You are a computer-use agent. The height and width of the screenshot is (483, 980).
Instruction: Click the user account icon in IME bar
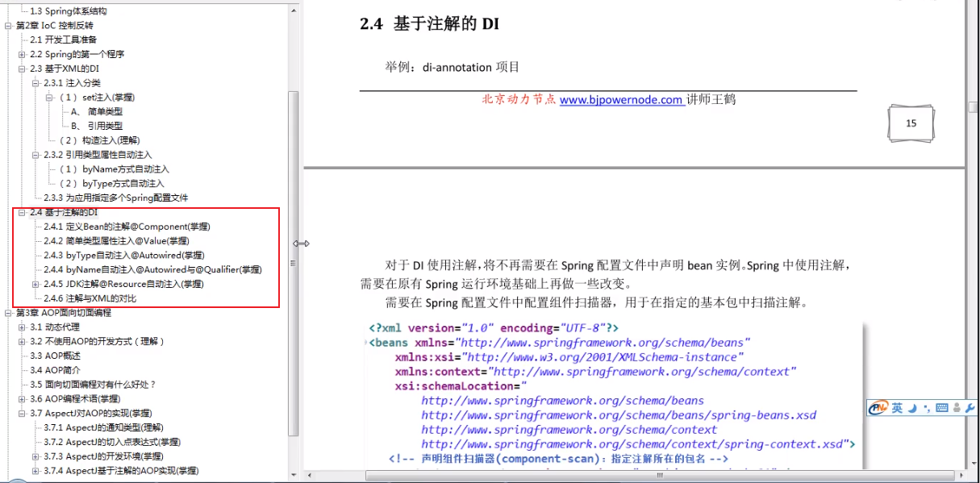tap(956, 409)
